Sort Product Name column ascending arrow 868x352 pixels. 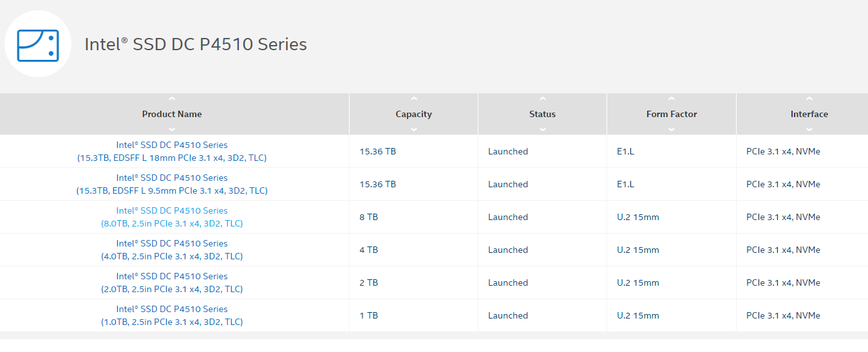(171, 99)
